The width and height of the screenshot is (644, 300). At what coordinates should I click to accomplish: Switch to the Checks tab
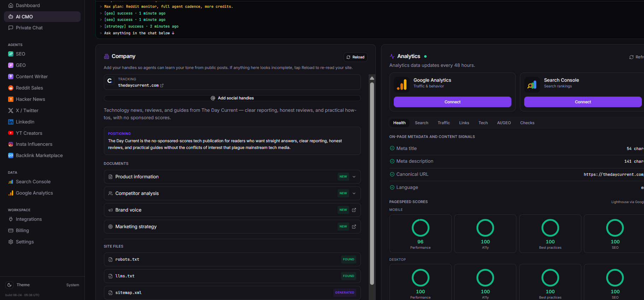pyautogui.click(x=527, y=123)
